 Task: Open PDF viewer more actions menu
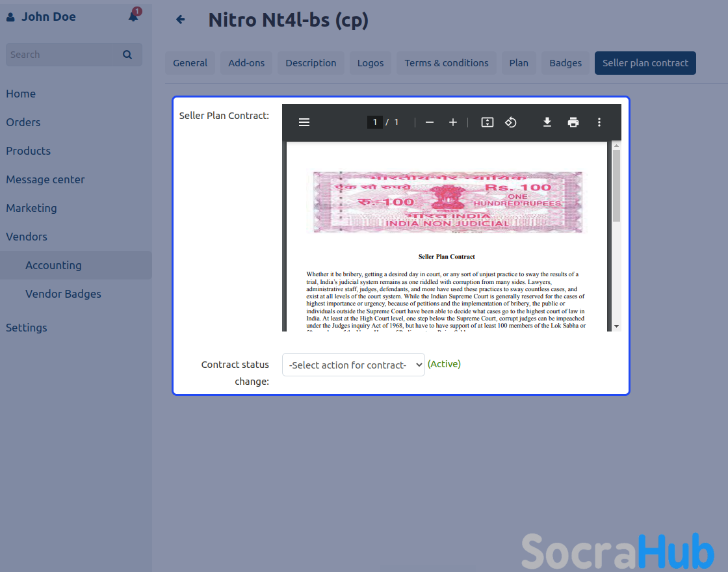[x=599, y=122]
